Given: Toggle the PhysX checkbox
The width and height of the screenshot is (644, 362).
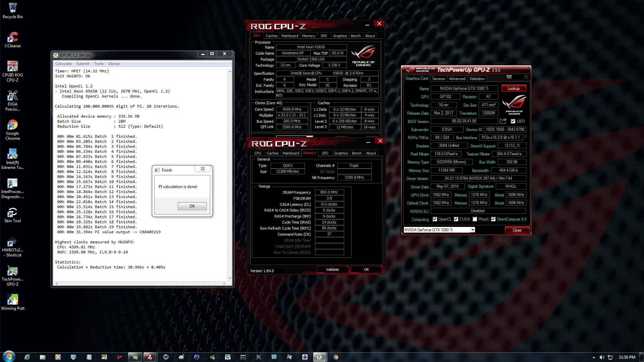Looking at the screenshot, I should [x=475, y=219].
